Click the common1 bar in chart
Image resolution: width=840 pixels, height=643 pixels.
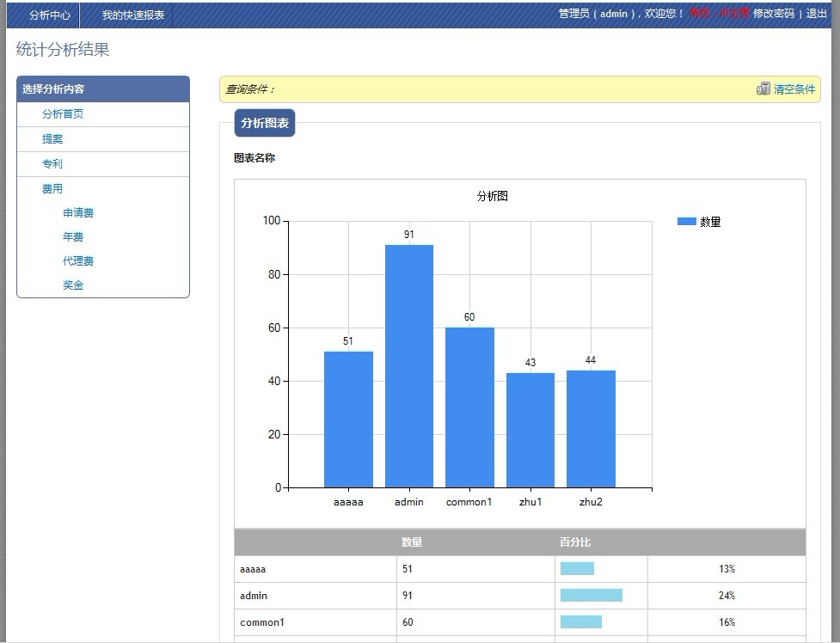point(469,407)
